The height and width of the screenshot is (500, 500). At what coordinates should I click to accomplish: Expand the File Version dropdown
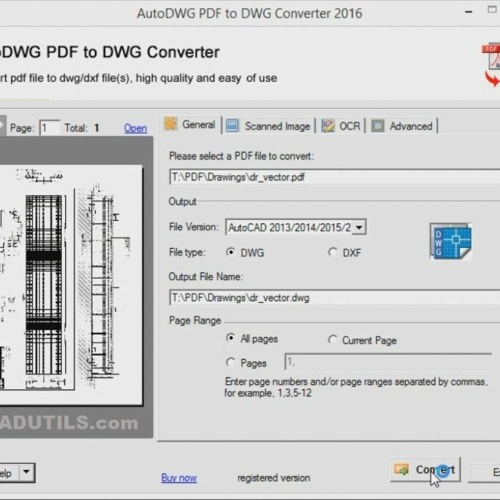click(359, 227)
